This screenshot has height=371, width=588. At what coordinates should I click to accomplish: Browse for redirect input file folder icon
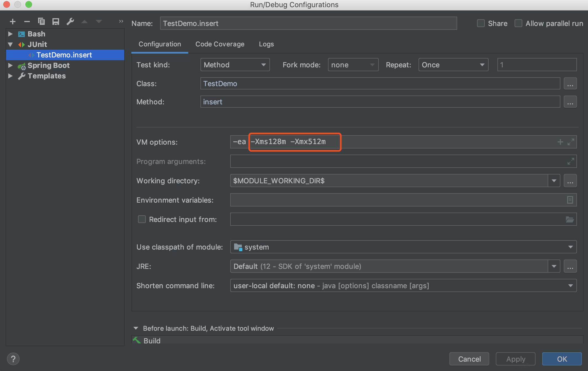tap(570, 219)
